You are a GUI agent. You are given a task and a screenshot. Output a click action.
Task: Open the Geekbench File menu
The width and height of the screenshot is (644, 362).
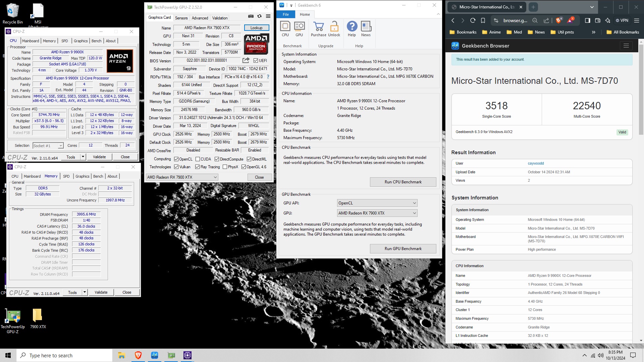pyautogui.click(x=286, y=14)
